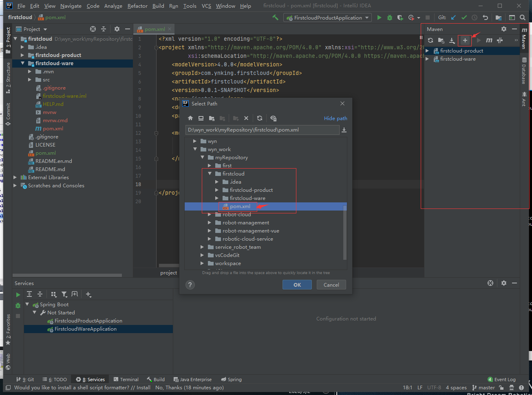
Task: Click the Select Path dialog tree scrollbar
Action: pyautogui.click(x=345, y=233)
